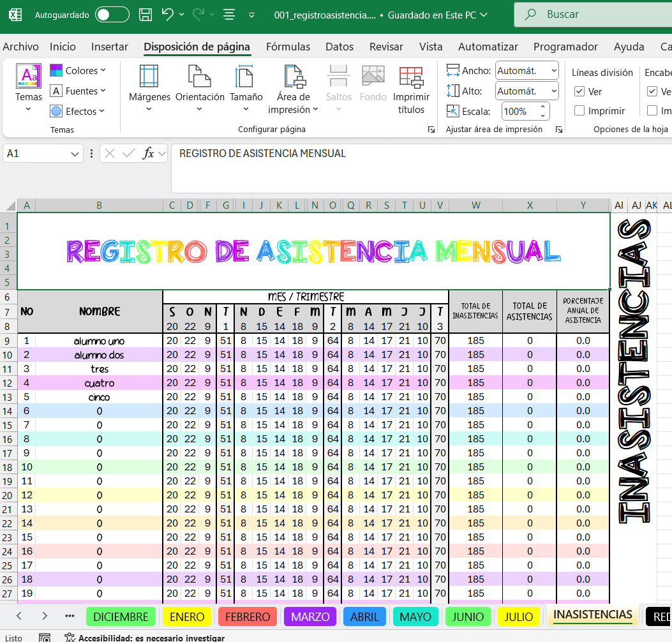Click Imprimir títulos icon
The width and height of the screenshot is (672, 642).
pyautogui.click(x=411, y=77)
